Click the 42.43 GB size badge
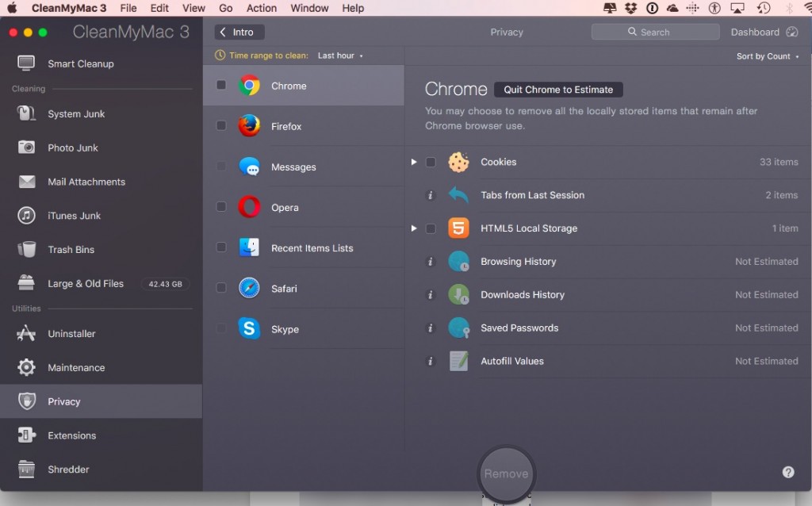This screenshot has width=812, height=506. tap(165, 284)
